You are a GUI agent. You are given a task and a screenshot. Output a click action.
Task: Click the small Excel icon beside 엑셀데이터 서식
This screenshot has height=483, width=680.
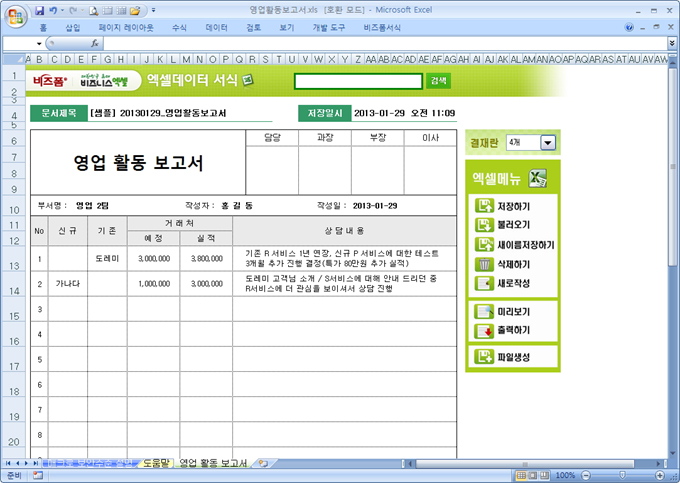pos(248,80)
